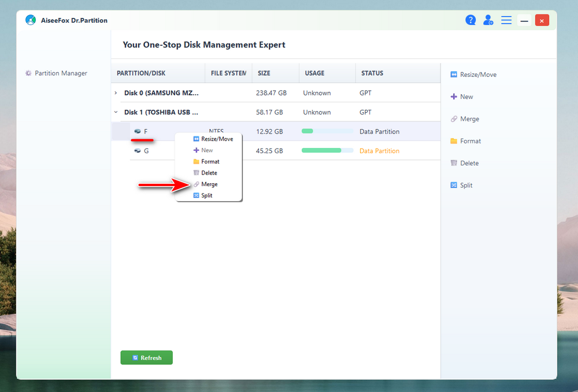This screenshot has height=392, width=578.
Task: Click the user account icon
Action: (488, 20)
